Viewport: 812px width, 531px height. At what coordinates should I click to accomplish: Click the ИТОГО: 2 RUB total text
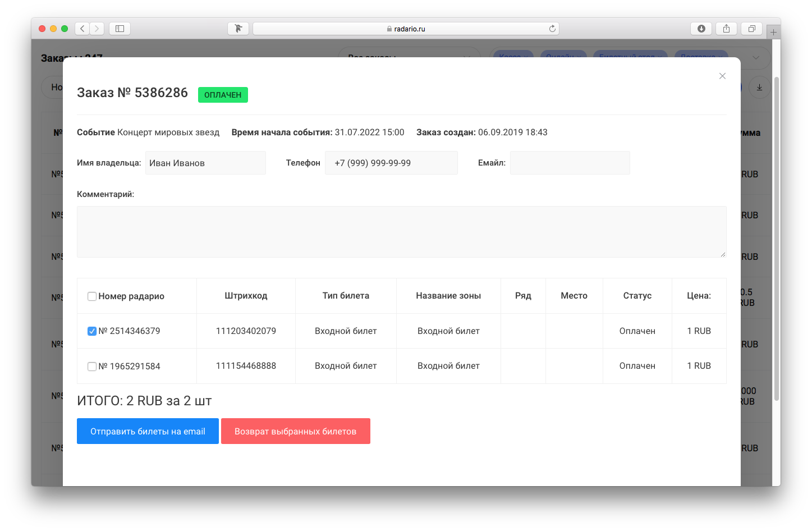(144, 401)
